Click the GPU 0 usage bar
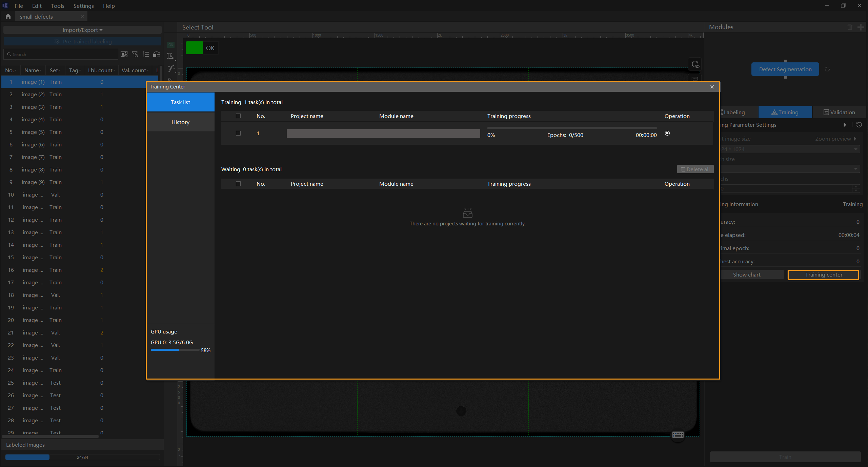 click(x=175, y=350)
